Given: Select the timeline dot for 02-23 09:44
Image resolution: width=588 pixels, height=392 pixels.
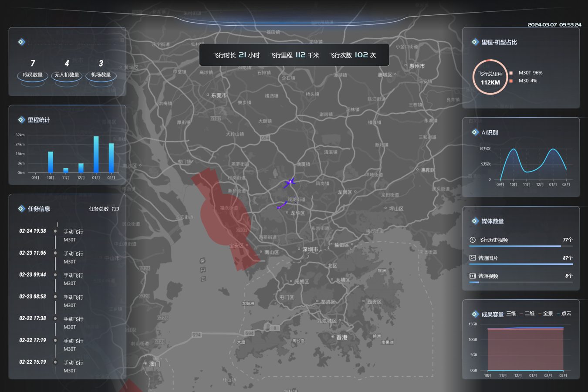Looking at the screenshot, I should (x=55, y=275).
